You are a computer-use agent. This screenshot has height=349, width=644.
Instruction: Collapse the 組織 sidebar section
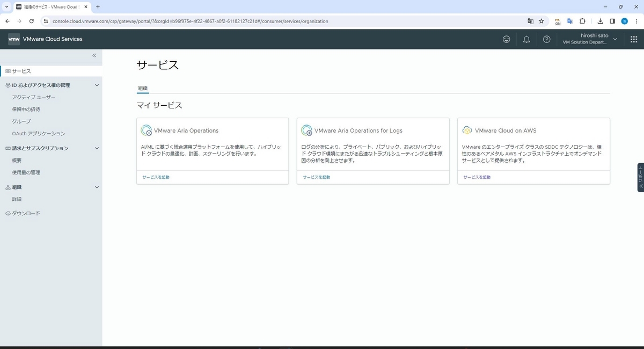(x=97, y=187)
